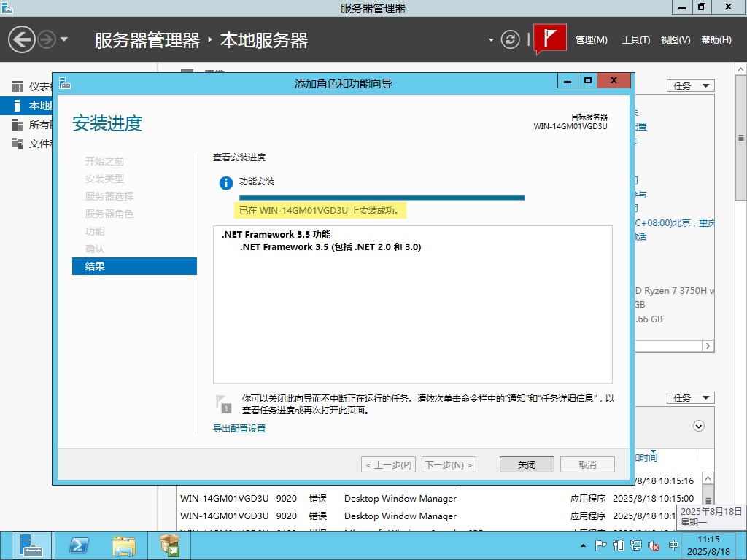Open navigation history dropdown next to forward arrow
This screenshot has width=747, height=560.
64,39
